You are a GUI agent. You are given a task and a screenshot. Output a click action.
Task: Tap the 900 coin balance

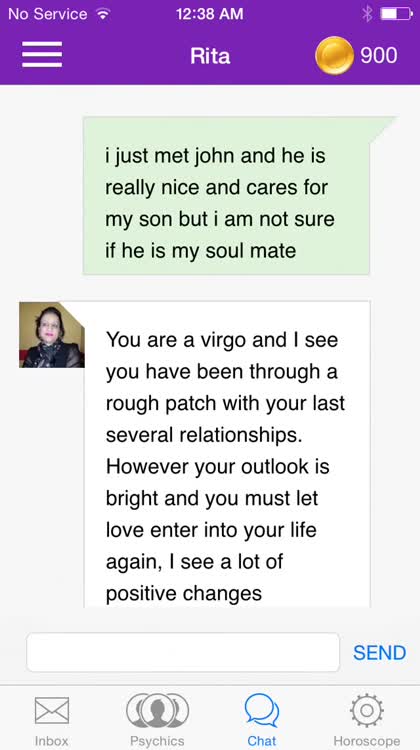click(378, 55)
